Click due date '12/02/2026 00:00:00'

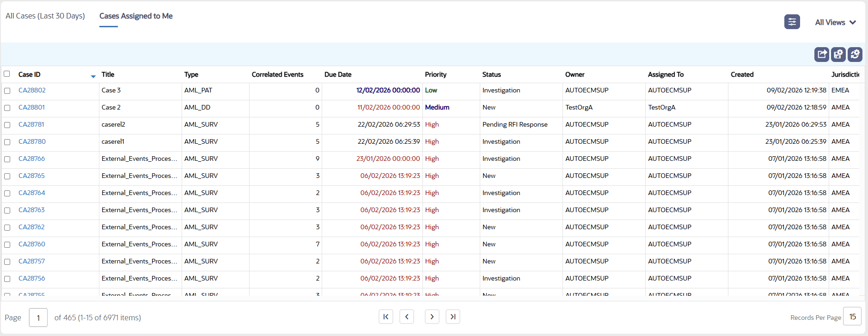coord(388,90)
